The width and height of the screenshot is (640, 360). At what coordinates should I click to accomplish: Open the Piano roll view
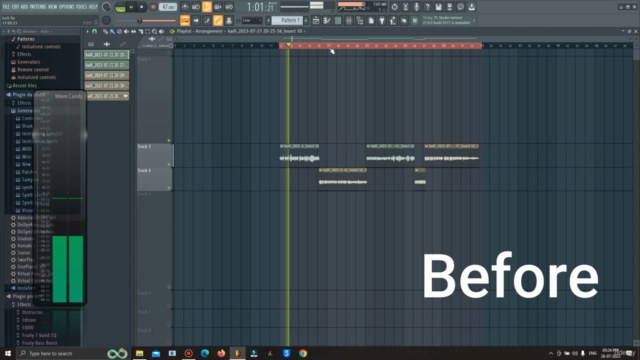(327, 20)
